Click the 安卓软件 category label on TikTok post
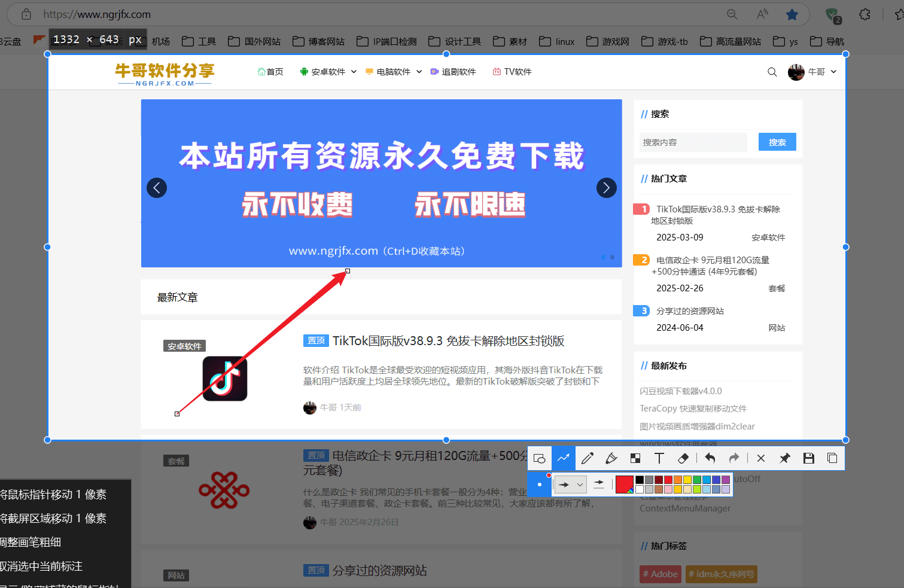The height and width of the screenshot is (588, 904). point(184,346)
